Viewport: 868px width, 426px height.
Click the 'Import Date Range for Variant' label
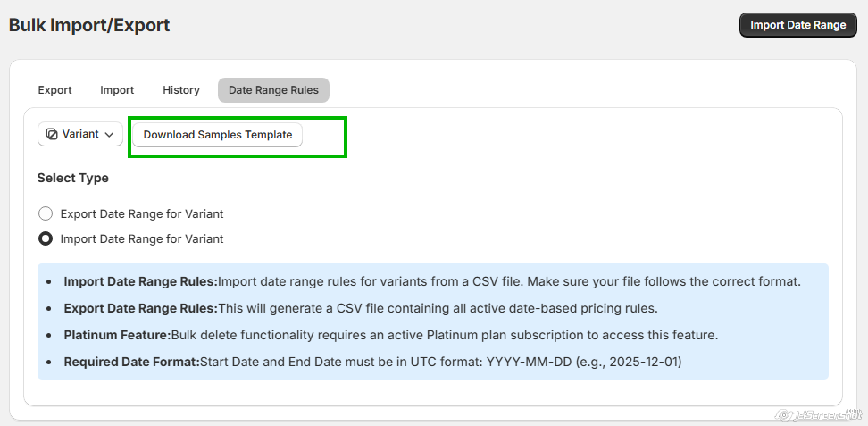click(x=142, y=238)
